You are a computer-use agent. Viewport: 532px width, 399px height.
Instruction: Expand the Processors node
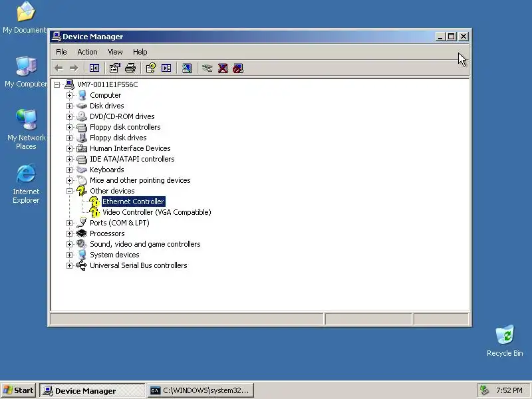point(70,233)
